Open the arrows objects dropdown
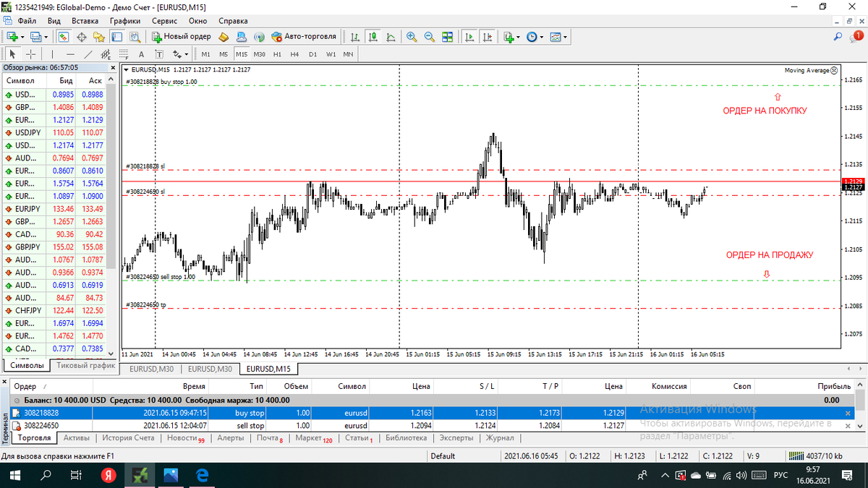Image resolution: width=868 pixels, height=488 pixels. click(181, 54)
